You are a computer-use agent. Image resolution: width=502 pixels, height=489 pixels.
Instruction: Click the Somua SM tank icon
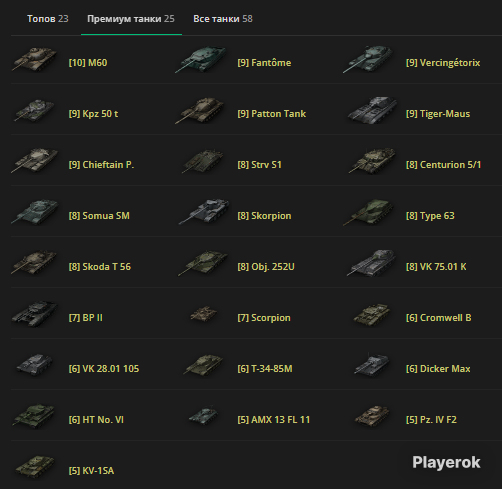(x=34, y=212)
